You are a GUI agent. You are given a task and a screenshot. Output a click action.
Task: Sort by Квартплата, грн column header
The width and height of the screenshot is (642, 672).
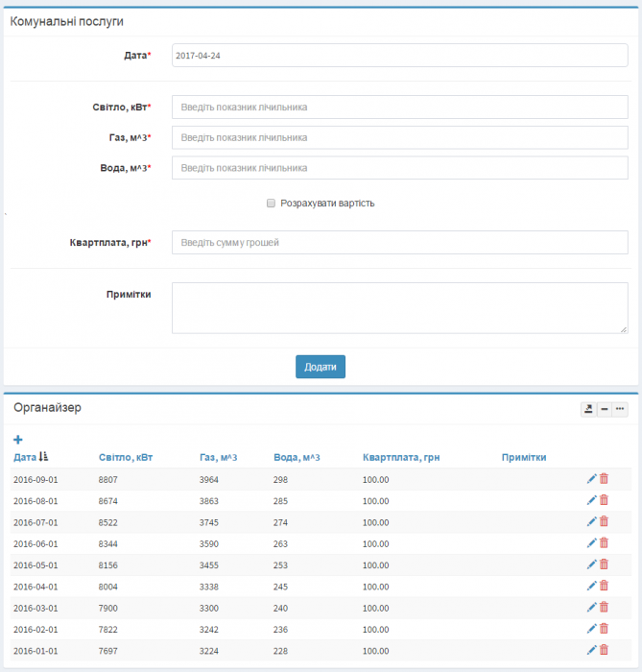click(400, 457)
